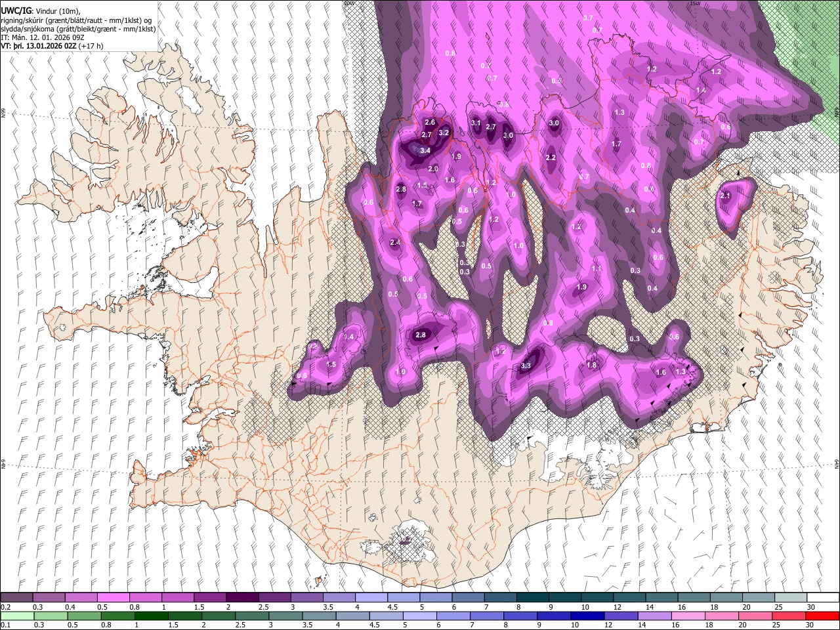Click the 2.6 value label on the map
The width and height of the screenshot is (840, 630).
tap(430, 122)
